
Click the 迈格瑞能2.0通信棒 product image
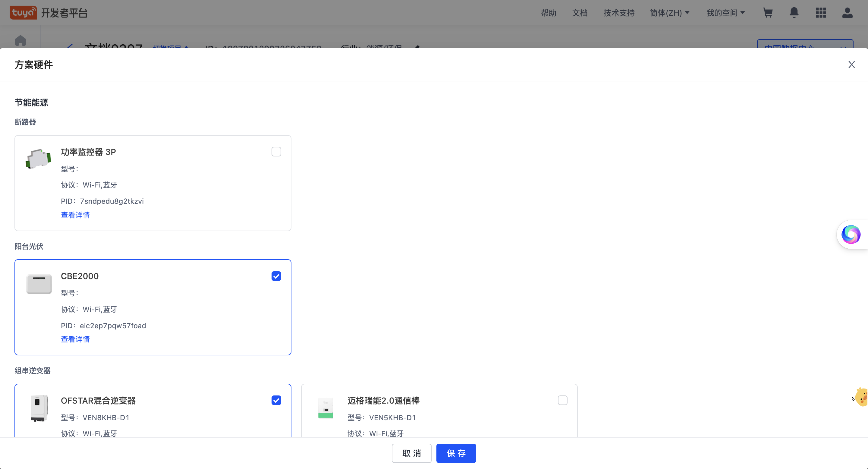[x=325, y=408]
